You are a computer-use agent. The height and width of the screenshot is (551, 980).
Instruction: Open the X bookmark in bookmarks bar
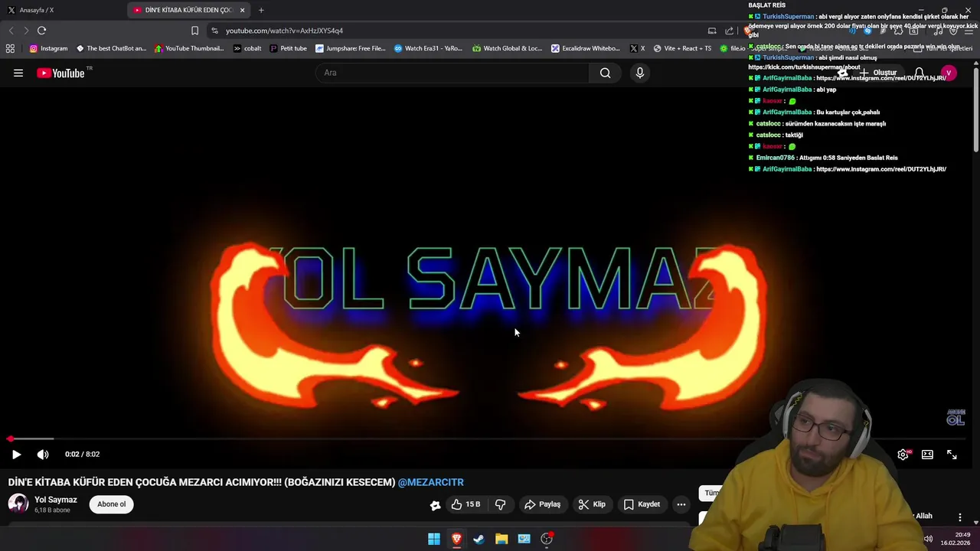coord(637,48)
